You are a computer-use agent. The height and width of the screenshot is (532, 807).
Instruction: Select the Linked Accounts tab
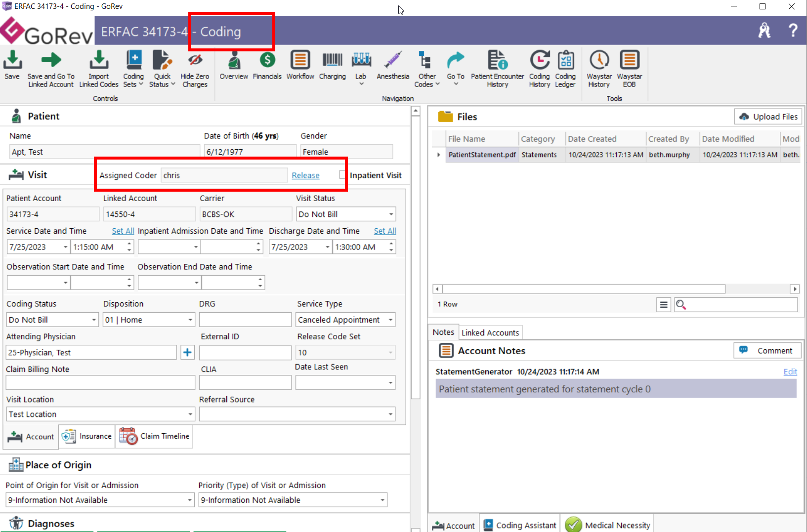click(490, 332)
